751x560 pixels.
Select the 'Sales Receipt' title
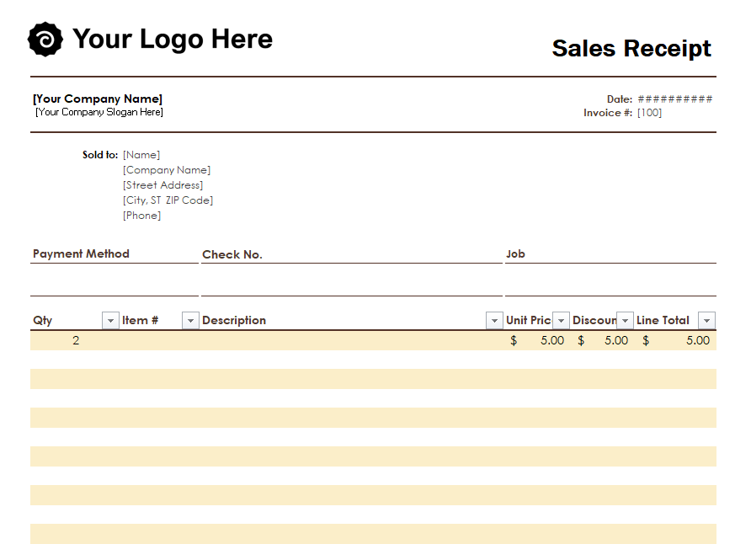(x=631, y=48)
